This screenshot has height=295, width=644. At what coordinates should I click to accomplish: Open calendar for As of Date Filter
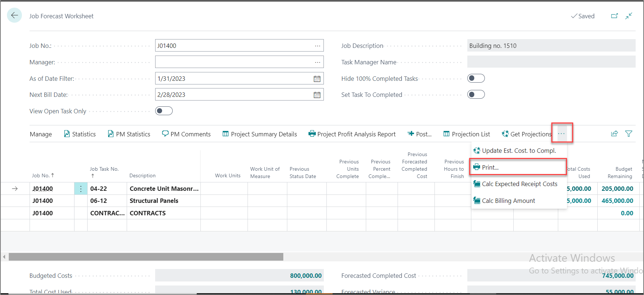tap(317, 79)
